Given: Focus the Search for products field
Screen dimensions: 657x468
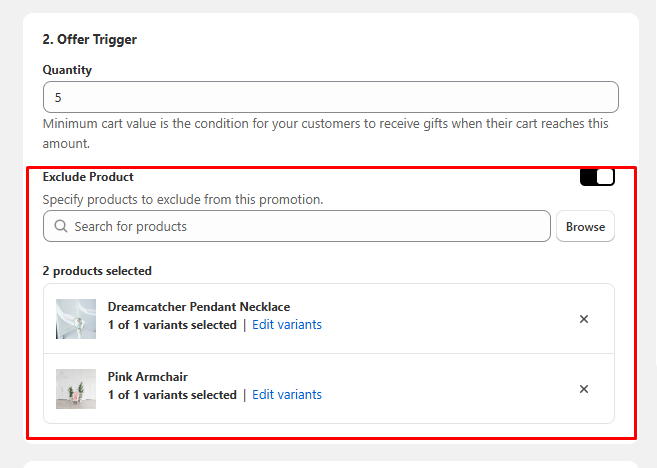Looking at the screenshot, I should coord(297,226).
